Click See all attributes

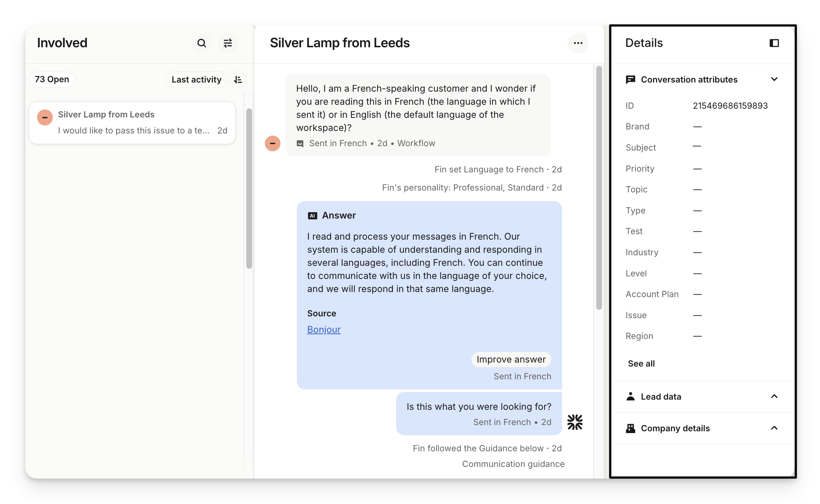click(641, 364)
